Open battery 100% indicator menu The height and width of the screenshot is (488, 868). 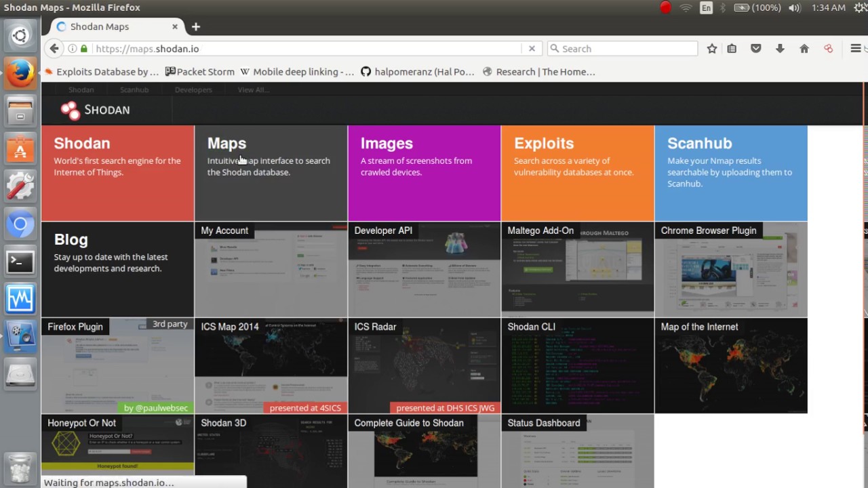757,8
